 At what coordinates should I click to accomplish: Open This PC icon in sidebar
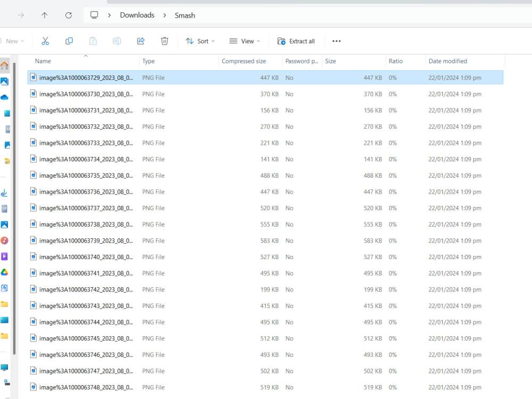point(4,368)
